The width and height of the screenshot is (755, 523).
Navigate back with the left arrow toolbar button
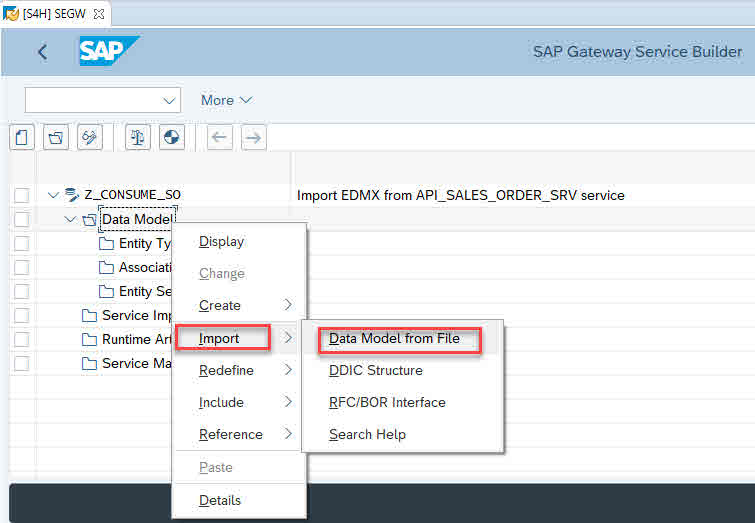(x=220, y=138)
